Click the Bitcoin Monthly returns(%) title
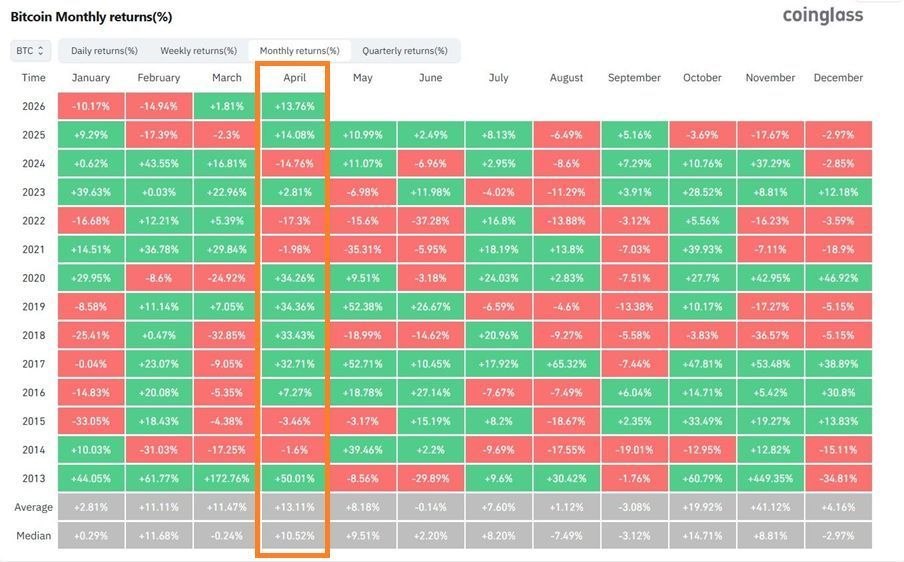Screen dimensions: 904x562 [91, 17]
